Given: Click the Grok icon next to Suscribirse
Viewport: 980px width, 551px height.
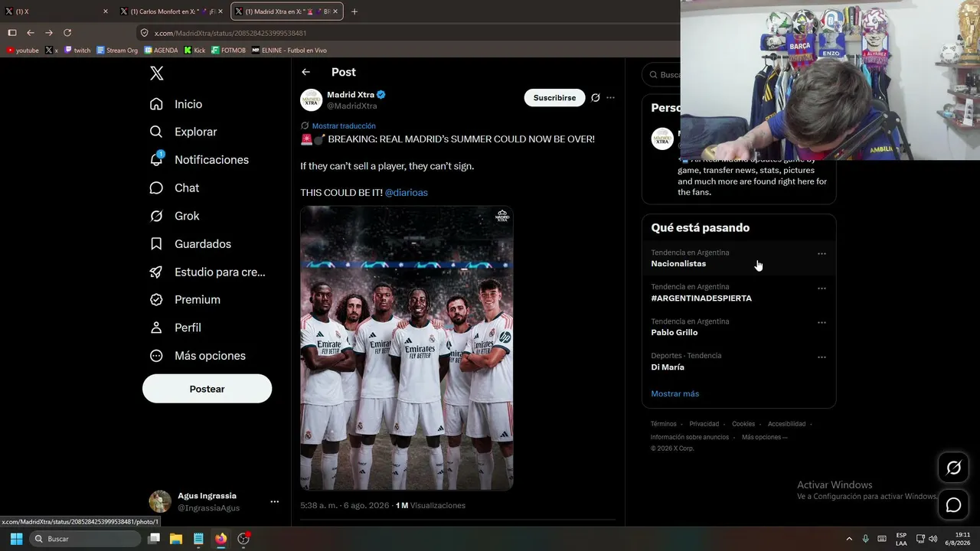Looking at the screenshot, I should coord(595,98).
